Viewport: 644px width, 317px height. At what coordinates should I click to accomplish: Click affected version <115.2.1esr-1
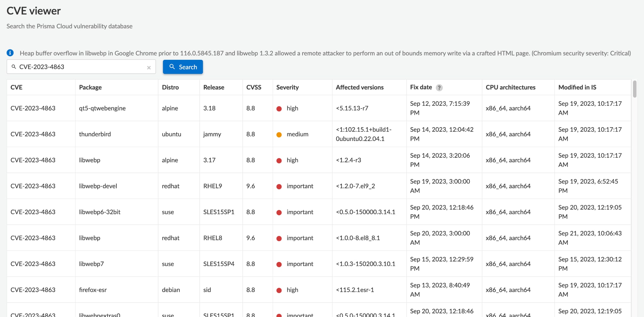tap(355, 290)
